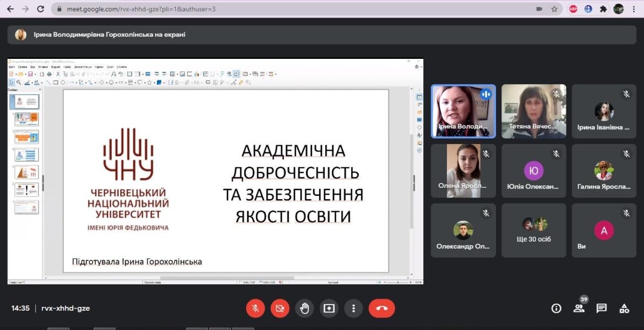644x330 pixels.
Task: Click the blue globe extension icon
Action: [x=588, y=9]
